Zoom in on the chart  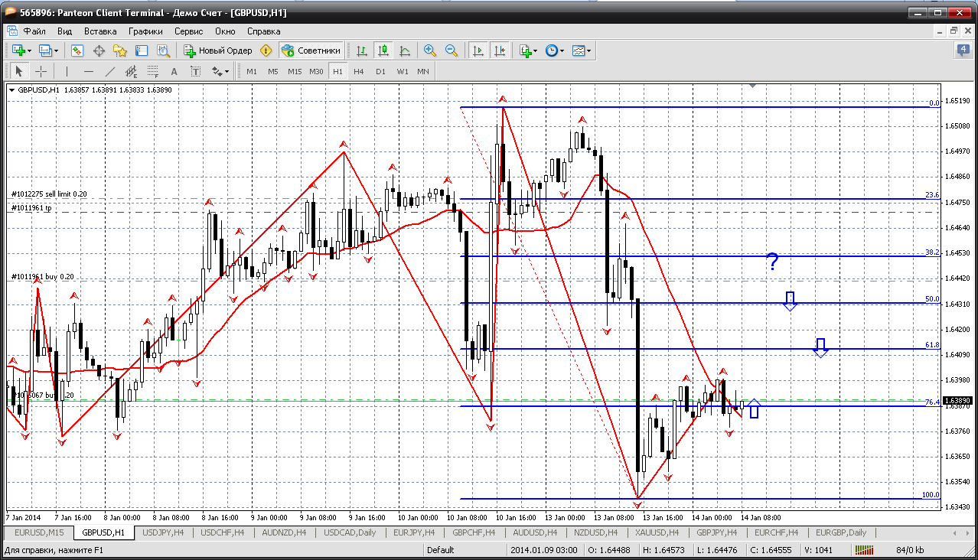click(430, 50)
